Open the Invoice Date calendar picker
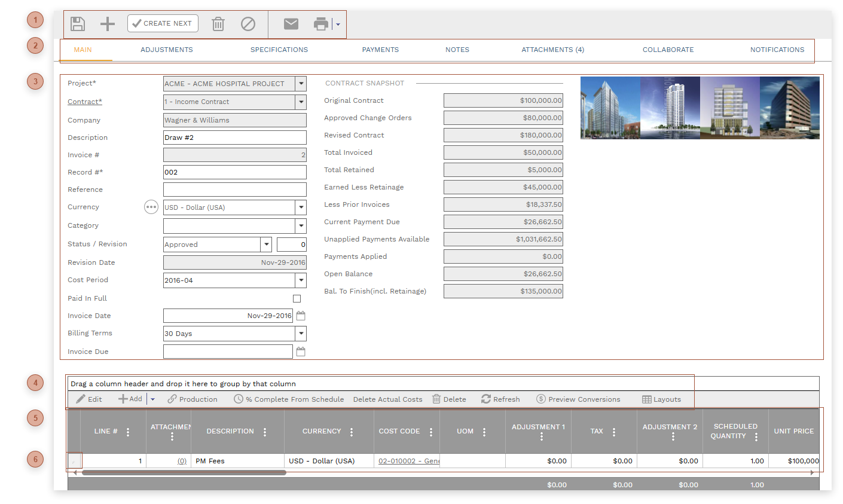 [x=301, y=315]
